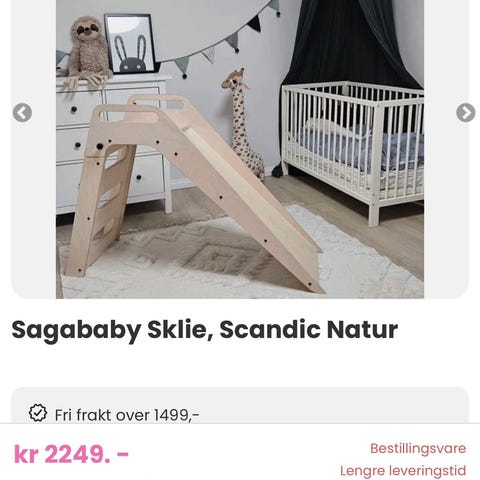Click the giraffe toy in the photo
Screen dimensions: 480x480
pos(243,123)
